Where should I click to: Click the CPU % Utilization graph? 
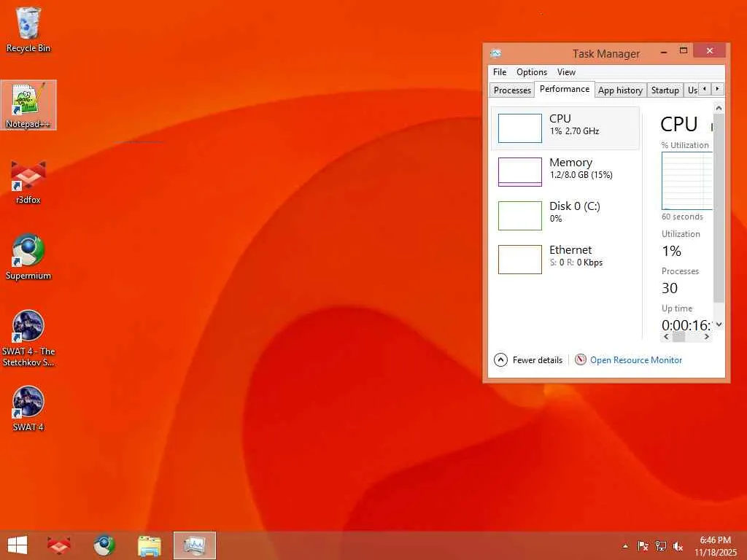[x=687, y=181]
